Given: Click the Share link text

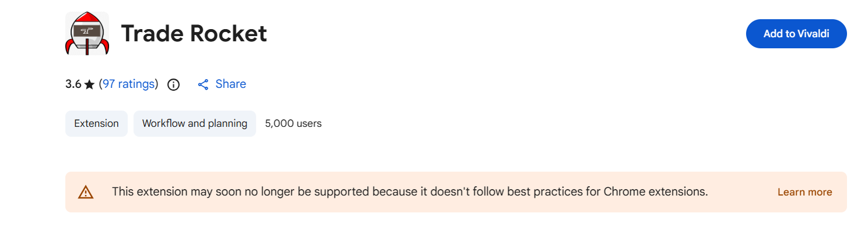Looking at the screenshot, I should [231, 84].
